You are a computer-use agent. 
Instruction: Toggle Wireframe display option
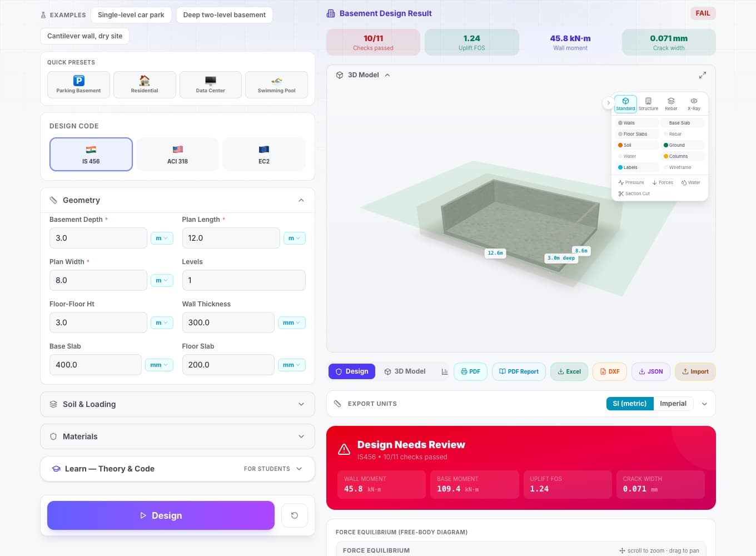(683, 167)
